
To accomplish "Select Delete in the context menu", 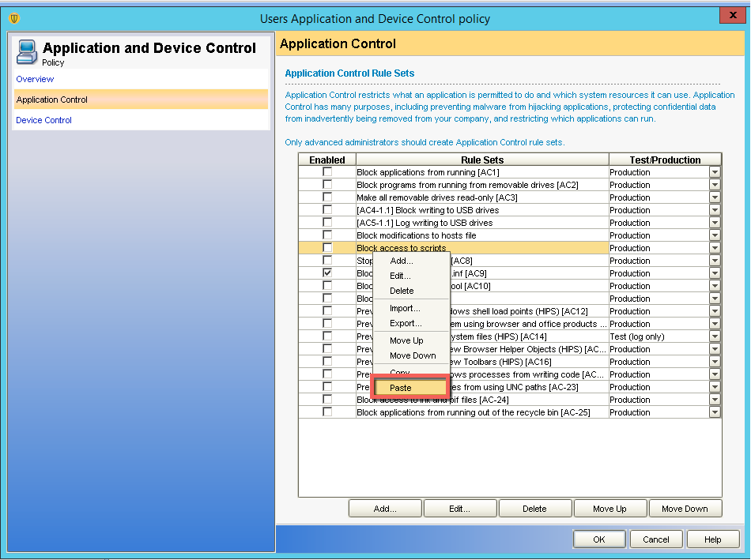I will tap(402, 291).
